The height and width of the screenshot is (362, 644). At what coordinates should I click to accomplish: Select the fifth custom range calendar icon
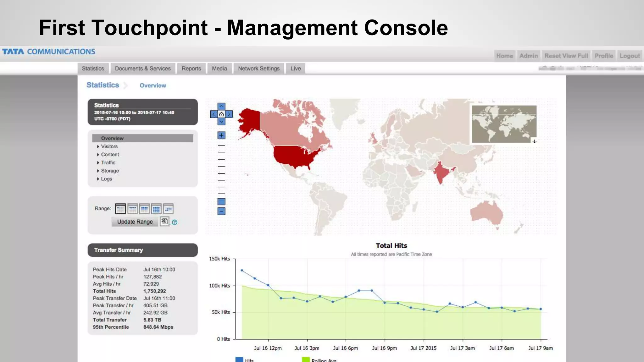point(168,209)
